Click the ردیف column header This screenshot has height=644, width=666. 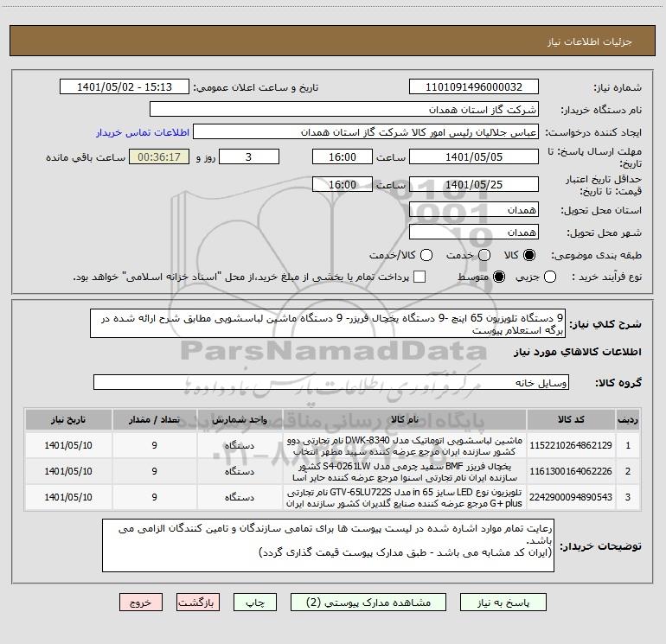pyautogui.click(x=628, y=420)
